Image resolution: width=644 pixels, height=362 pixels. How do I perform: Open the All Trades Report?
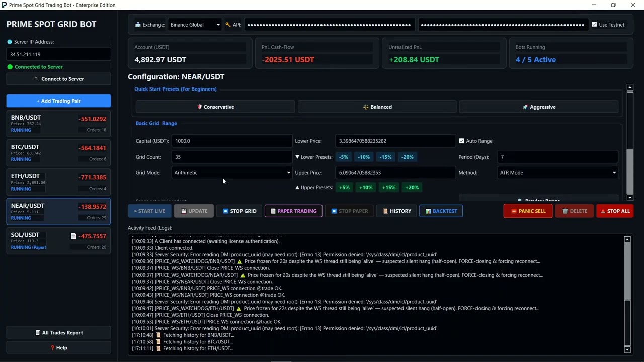(58, 333)
